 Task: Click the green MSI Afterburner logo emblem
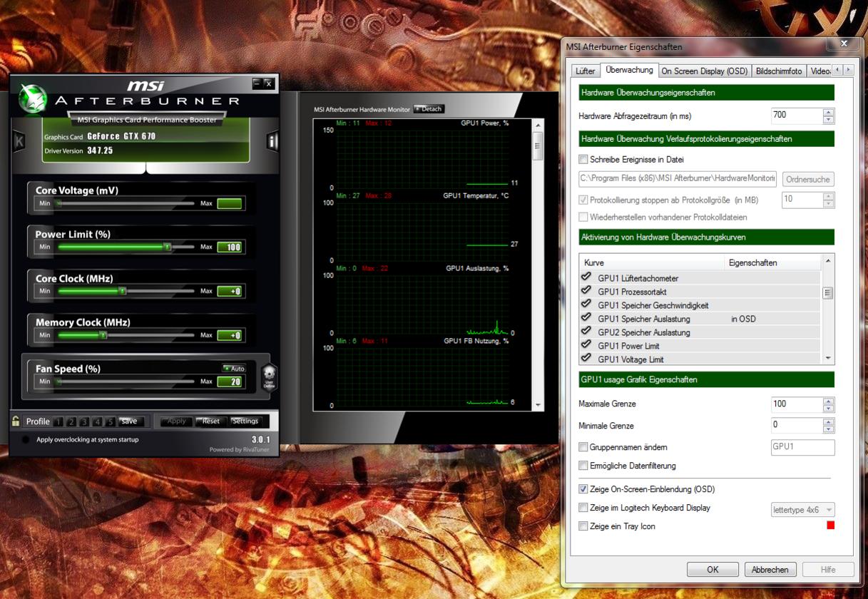(33, 99)
